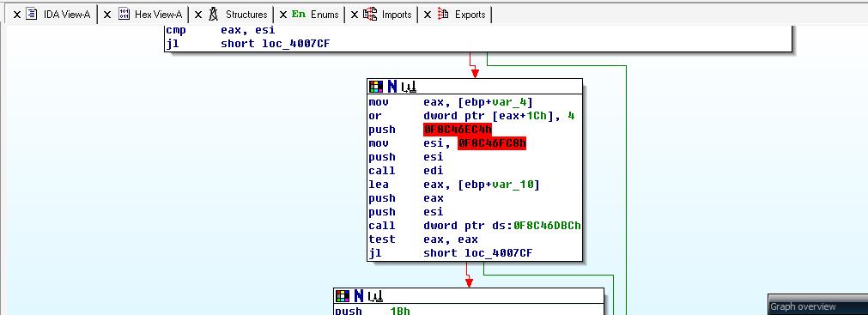Select the 'call dword ptr ds:0F8C46DBCh' line
Viewport: 868px width, 315px height.
[x=475, y=226]
